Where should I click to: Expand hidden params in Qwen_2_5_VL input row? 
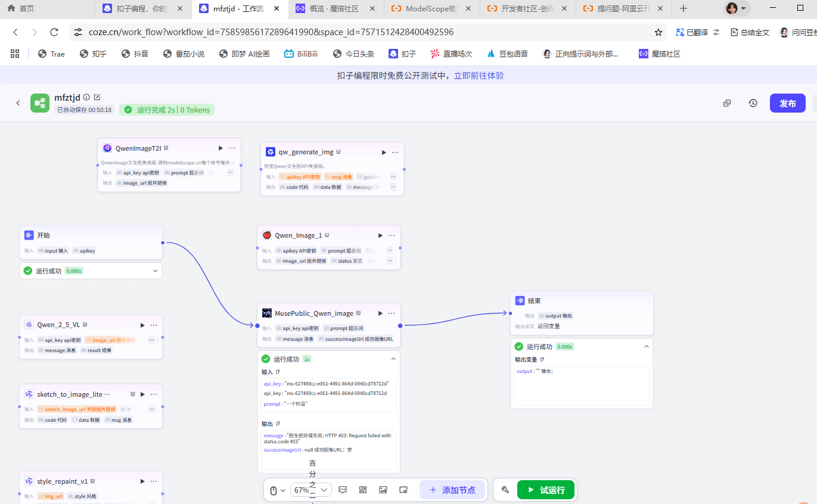(151, 340)
